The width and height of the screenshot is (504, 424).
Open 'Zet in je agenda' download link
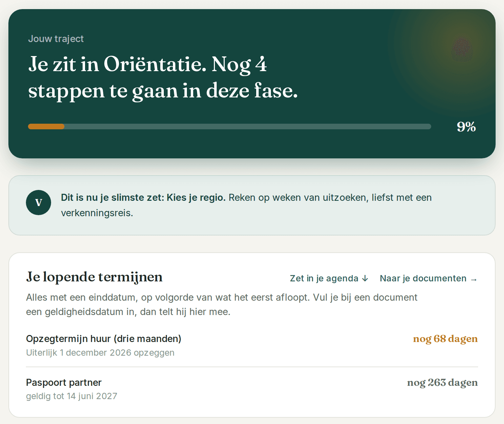pos(329,278)
